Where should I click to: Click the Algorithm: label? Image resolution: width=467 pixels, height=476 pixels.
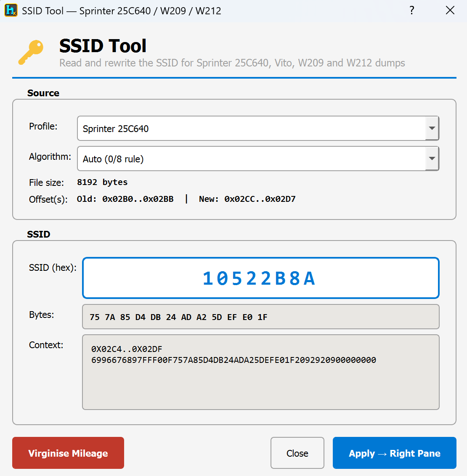coord(50,157)
